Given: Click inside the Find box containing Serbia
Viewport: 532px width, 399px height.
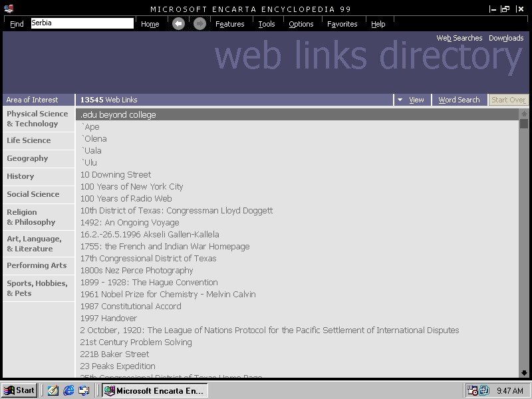Looking at the screenshot, I should point(82,23).
